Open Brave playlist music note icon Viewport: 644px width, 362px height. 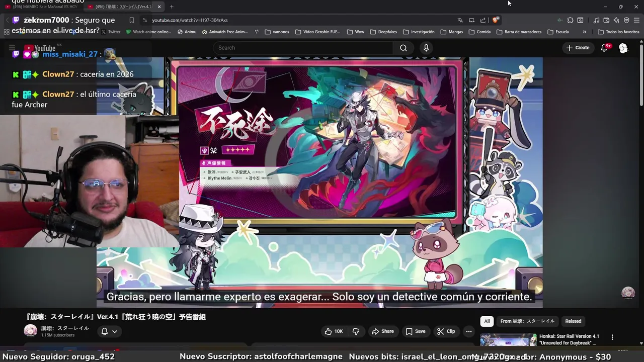coord(596,20)
